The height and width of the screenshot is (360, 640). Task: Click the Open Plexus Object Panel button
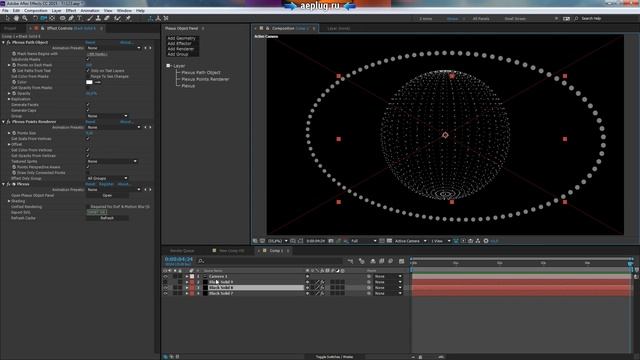point(107,196)
